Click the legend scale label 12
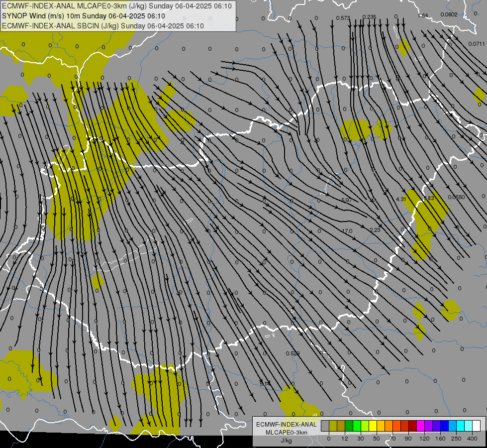 [345, 439]
